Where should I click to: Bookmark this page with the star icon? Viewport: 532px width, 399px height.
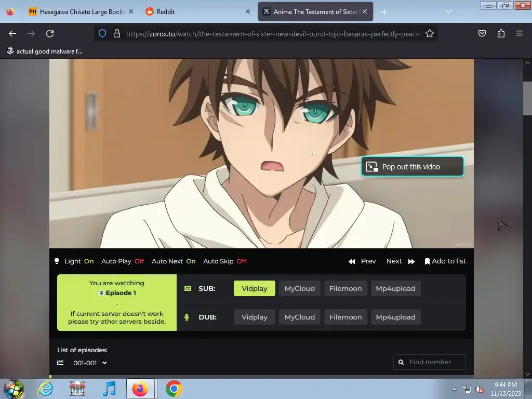(430, 34)
